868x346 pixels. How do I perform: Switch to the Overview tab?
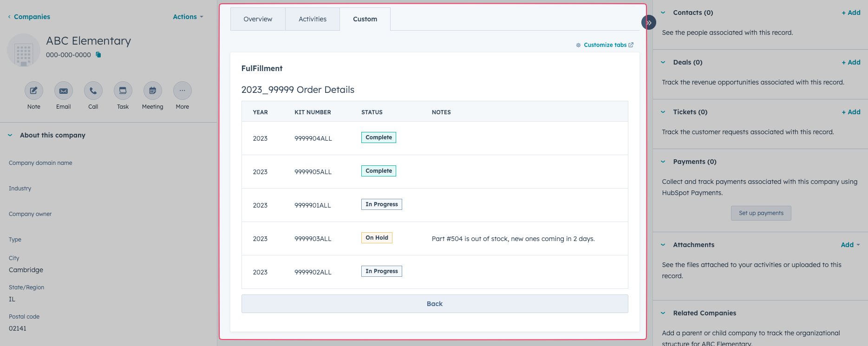click(x=258, y=19)
